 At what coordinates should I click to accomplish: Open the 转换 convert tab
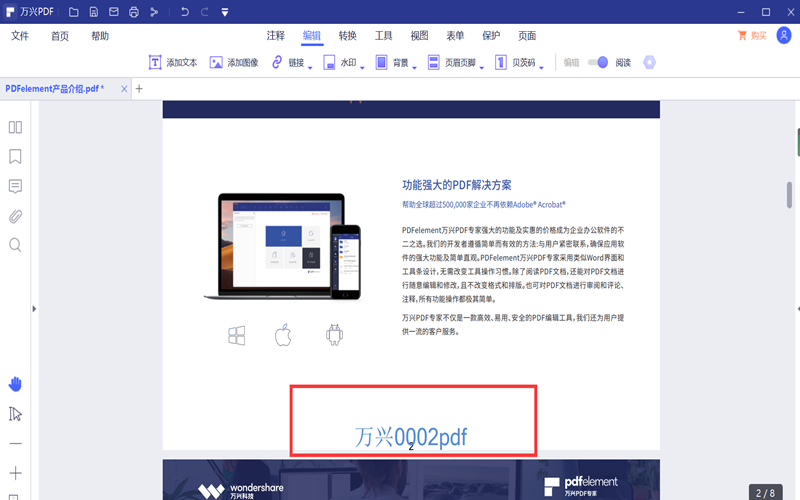click(x=347, y=36)
